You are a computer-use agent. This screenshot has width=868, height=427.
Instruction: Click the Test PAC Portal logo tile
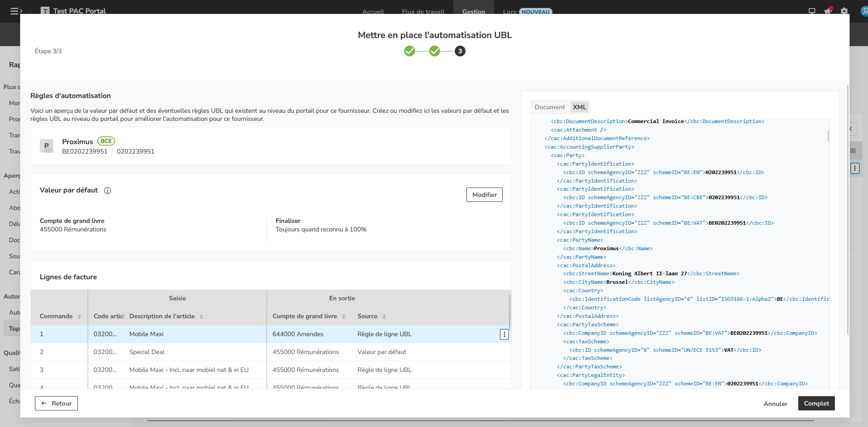tap(45, 11)
